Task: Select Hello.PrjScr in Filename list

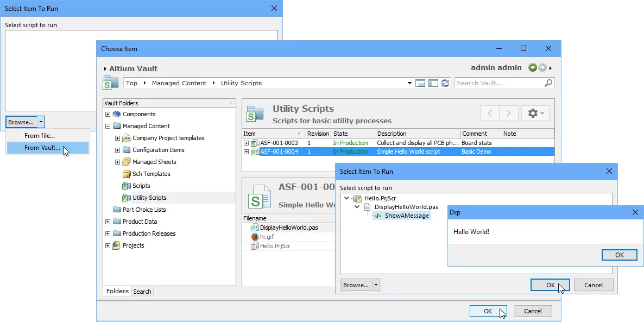Action: pyautogui.click(x=276, y=246)
